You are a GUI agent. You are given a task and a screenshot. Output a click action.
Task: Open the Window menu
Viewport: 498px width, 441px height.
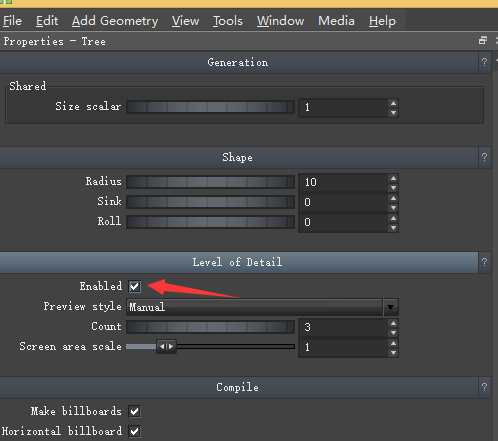pyautogui.click(x=280, y=21)
